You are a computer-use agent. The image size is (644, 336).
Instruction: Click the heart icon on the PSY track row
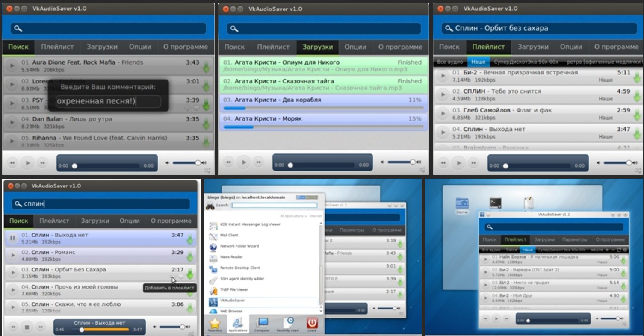(197, 108)
